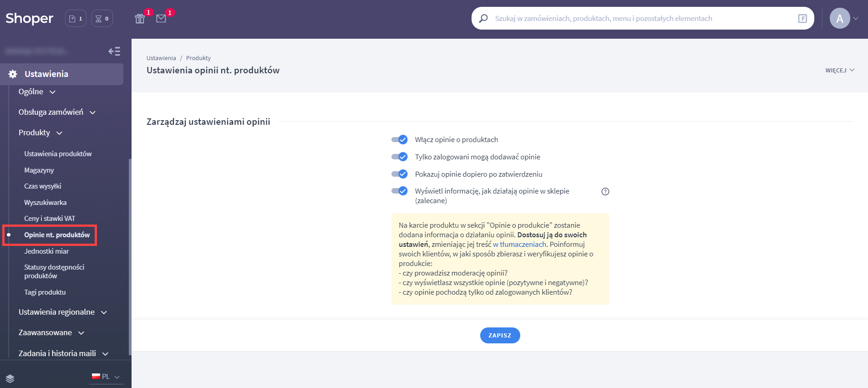This screenshot has width=868, height=388.
Task: Open the WIĘCEJ dropdown
Action: pyautogui.click(x=840, y=70)
